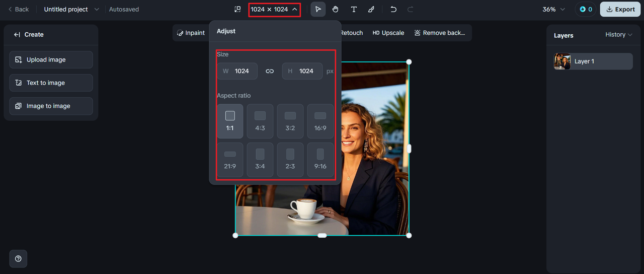Choose HD Upscale option
This screenshot has height=274, width=644.
(x=388, y=33)
